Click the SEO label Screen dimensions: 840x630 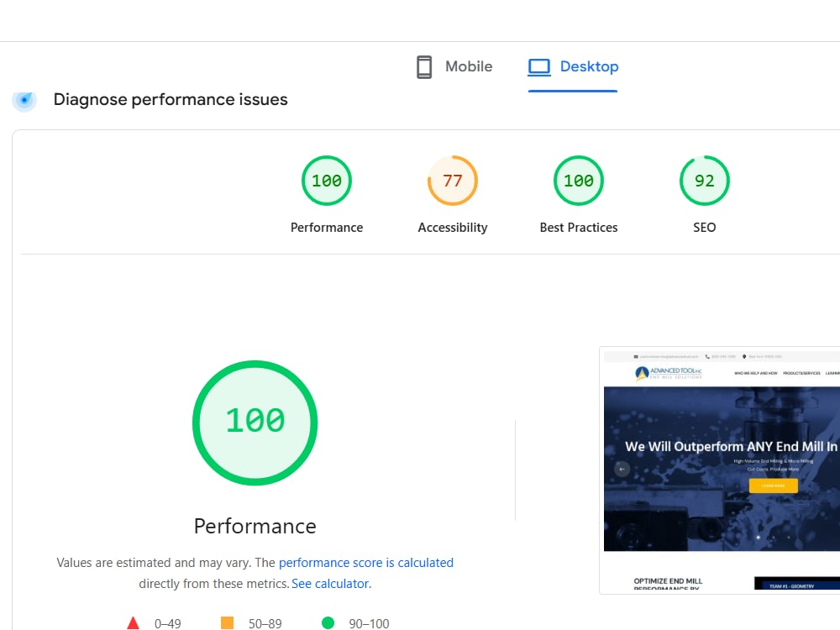pyautogui.click(x=705, y=228)
